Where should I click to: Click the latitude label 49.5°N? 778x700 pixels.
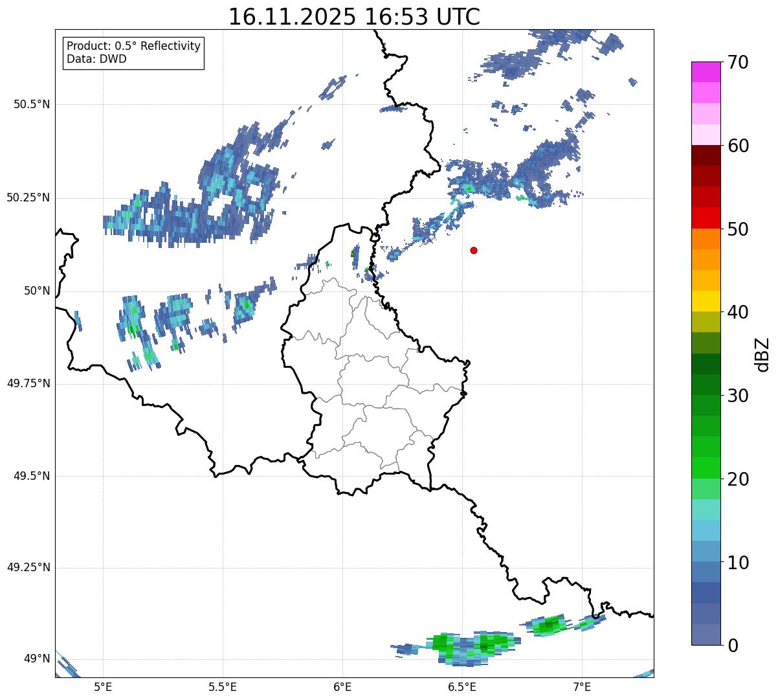click(32, 476)
